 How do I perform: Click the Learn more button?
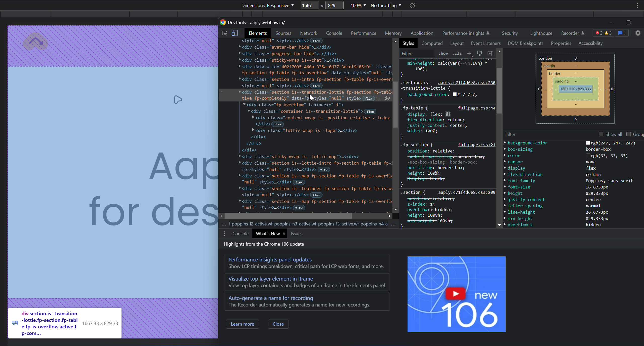tap(242, 324)
